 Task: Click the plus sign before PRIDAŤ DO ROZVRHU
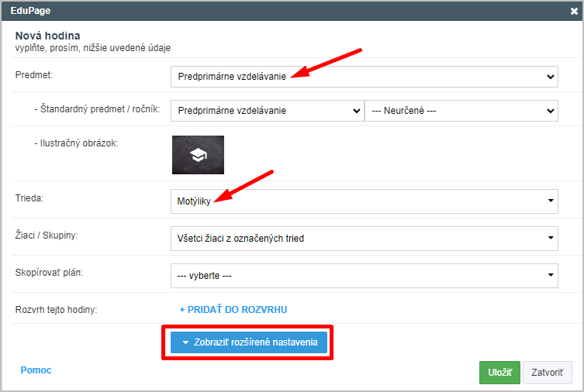click(x=182, y=309)
